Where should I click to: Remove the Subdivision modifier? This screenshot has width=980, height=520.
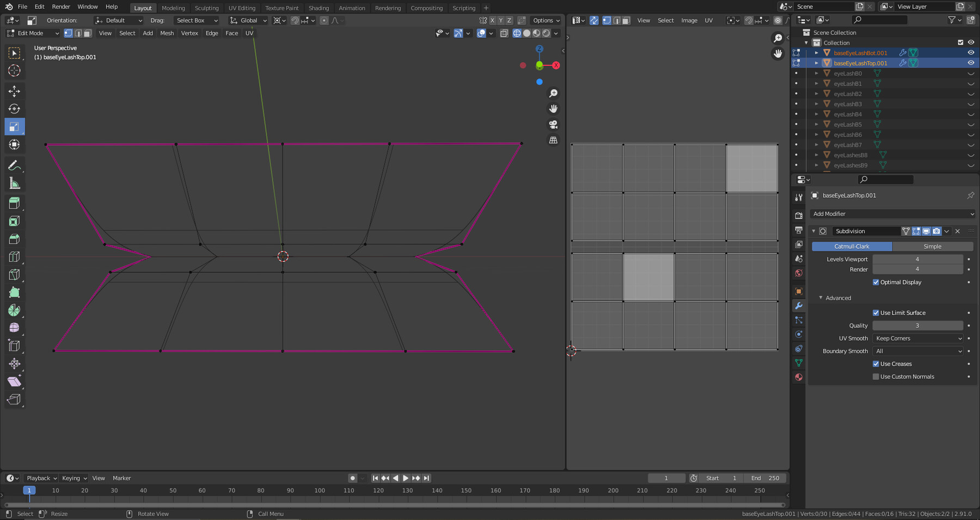tap(958, 231)
